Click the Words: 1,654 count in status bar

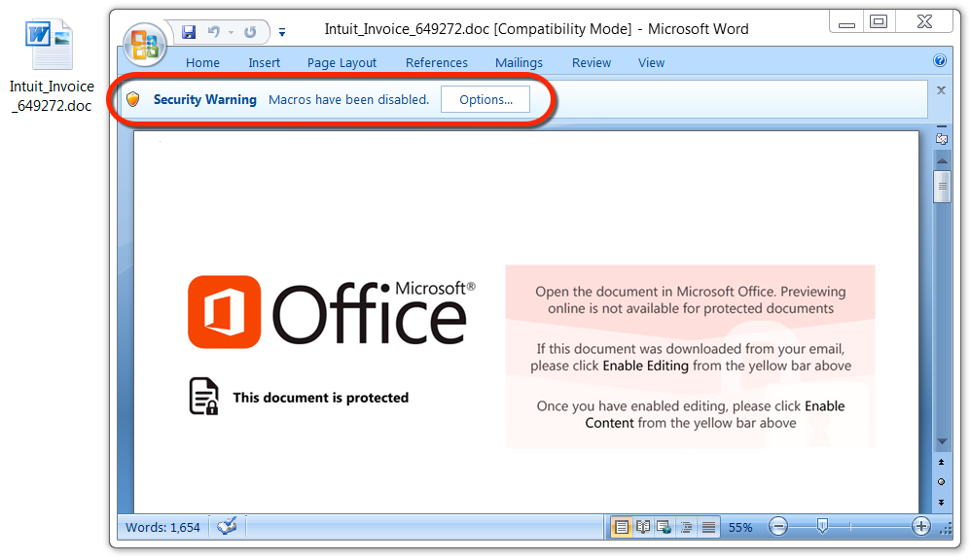[162, 527]
